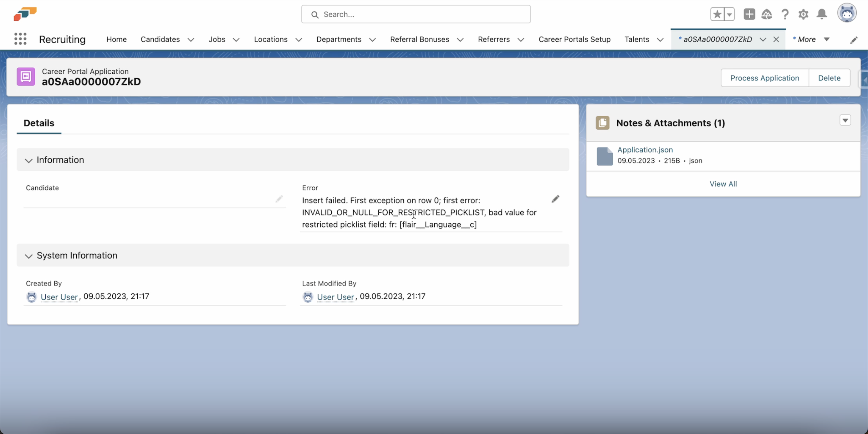Expand the Candidates tab dropdown chevron
Image resolution: width=868 pixels, height=434 pixels.
coord(191,39)
